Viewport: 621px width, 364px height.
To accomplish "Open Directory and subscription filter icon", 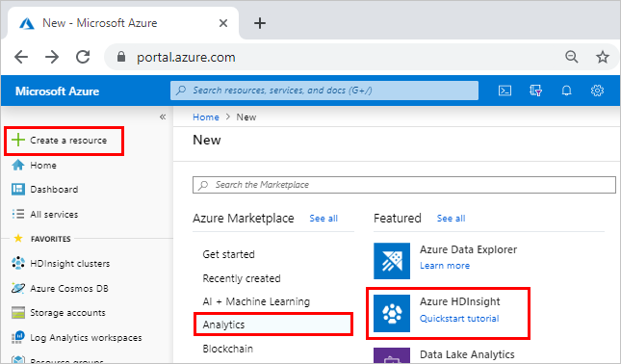I will (x=535, y=91).
